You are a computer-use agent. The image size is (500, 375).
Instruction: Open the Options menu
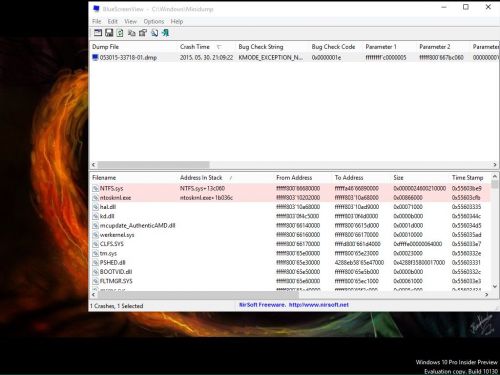coord(154,21)
